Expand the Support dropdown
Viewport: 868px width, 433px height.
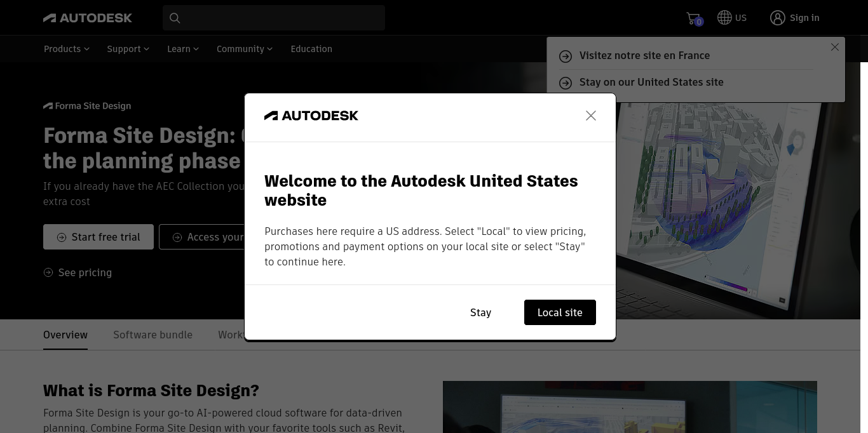click(128, 49)
